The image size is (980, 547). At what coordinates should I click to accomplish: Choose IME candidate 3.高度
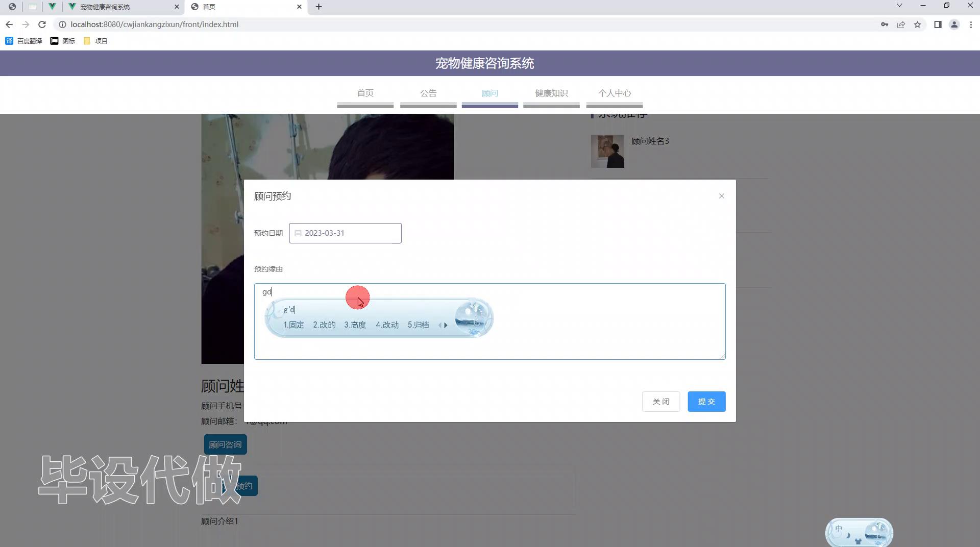[x=355, y=325]
